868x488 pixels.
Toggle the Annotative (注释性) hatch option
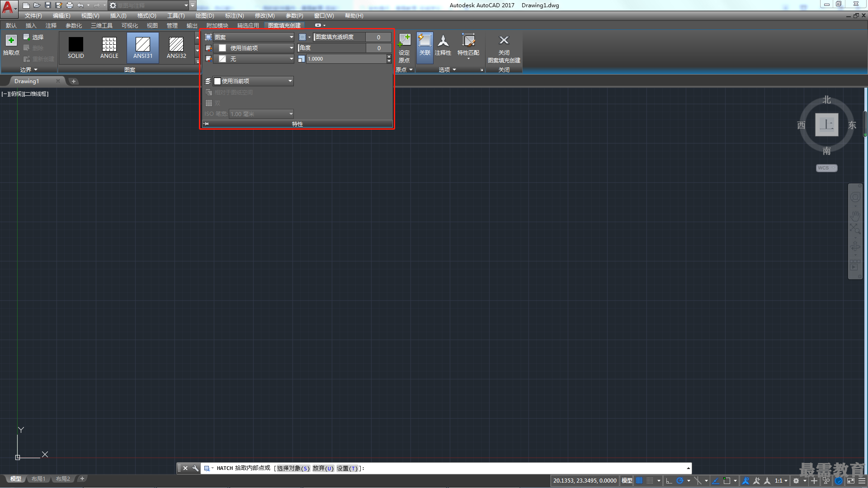pyautogui.click(x=443, y=45)
